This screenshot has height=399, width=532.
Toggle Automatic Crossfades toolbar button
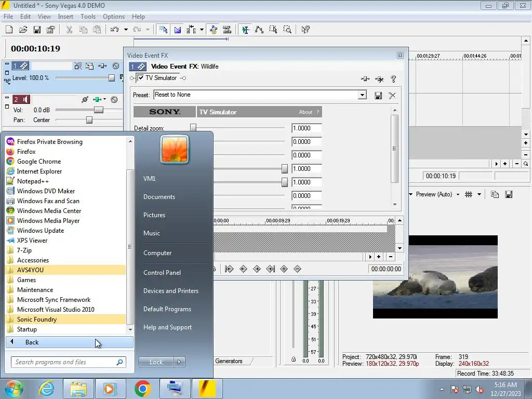(x=178, y=30)
